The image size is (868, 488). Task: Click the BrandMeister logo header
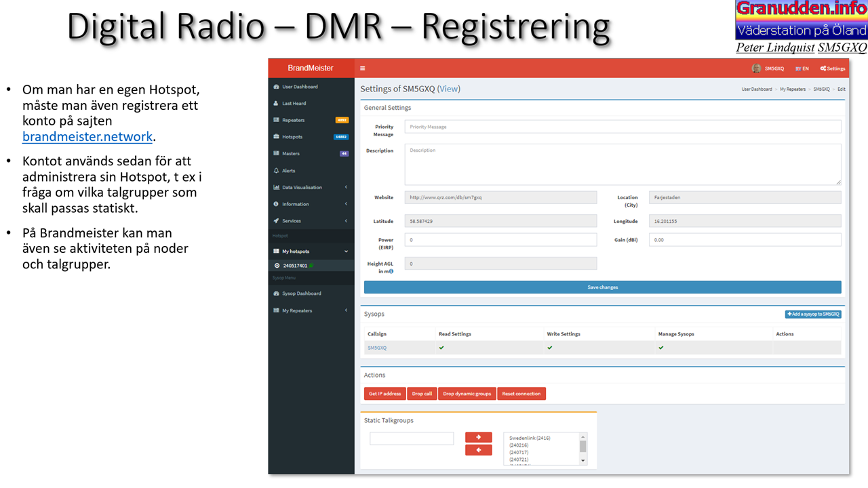pyautogui.click(x=311, y=68)
